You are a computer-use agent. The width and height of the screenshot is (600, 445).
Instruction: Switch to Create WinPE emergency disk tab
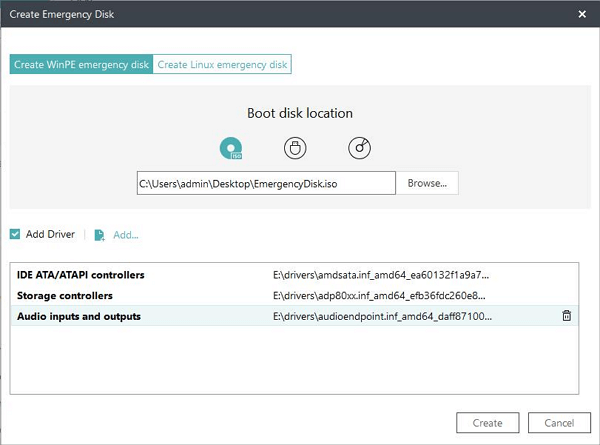pyautogui.click(x=81, y=64)
